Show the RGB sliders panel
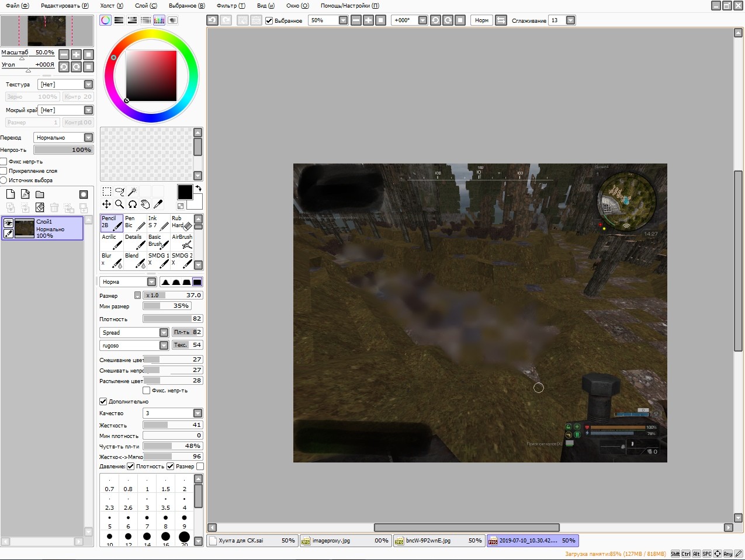745x560 pixels. 119,20
